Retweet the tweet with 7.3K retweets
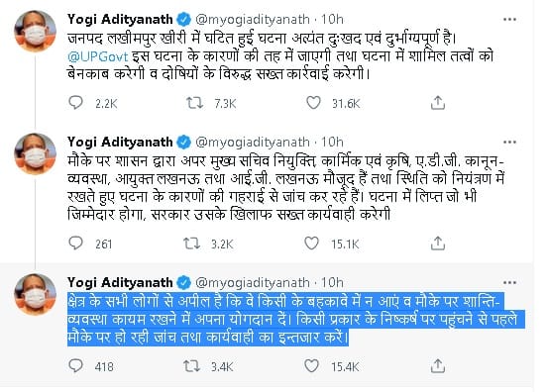The image size is (547, 392). tap(194, 103)
